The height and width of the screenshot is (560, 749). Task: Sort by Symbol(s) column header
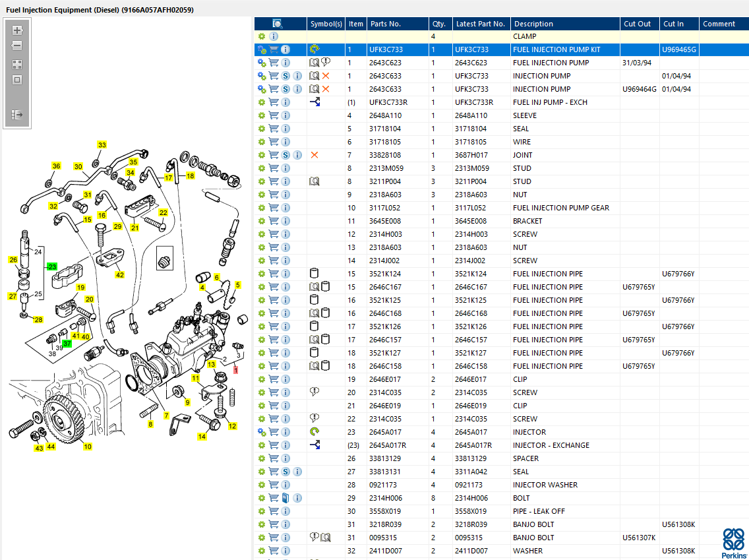pyautogui.click(x=326, y=23)
